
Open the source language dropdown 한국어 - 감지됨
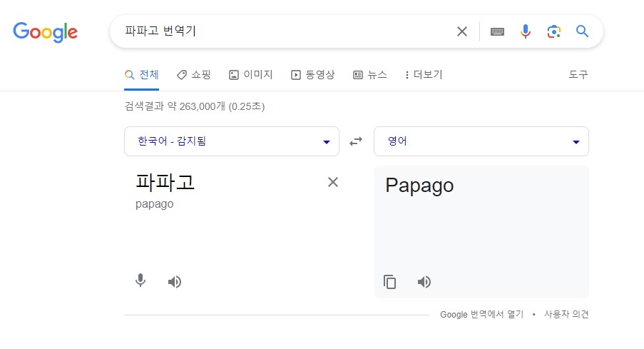(x=232, y=141)
